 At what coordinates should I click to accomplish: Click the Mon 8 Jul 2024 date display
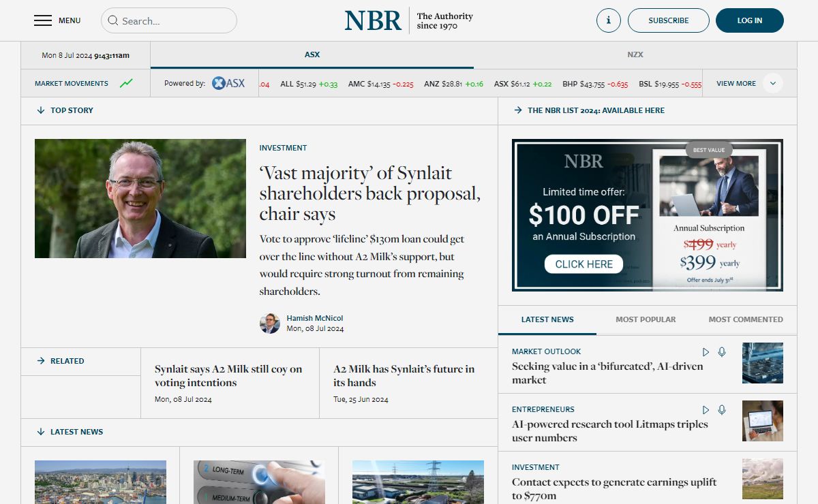(x=85, y=55)
